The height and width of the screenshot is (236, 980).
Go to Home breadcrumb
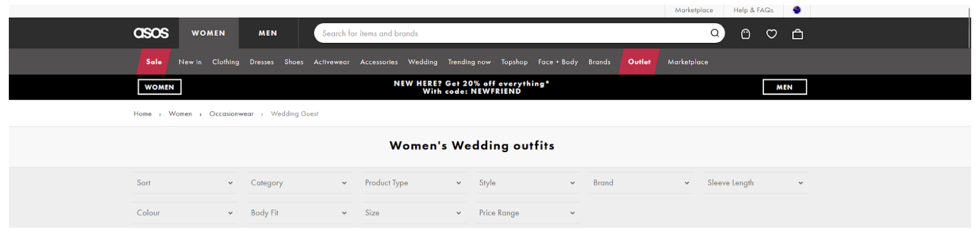[142, 114]
